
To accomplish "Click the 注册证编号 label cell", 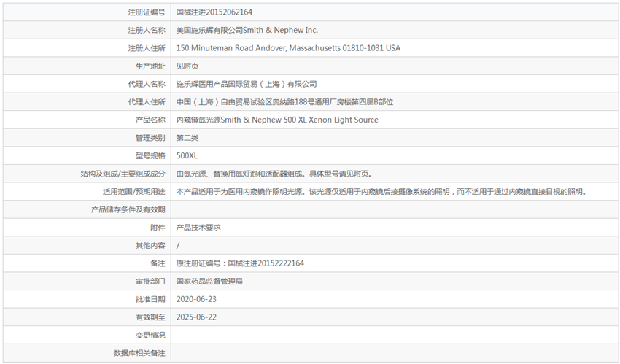I will [x=87, y=12].
